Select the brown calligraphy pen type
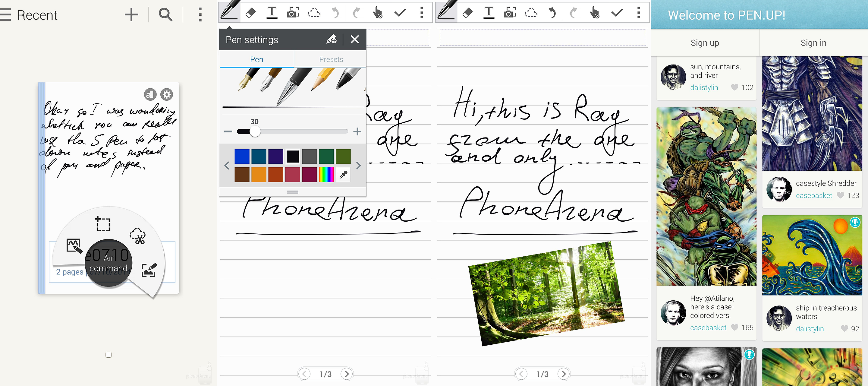This screenshot has height=386, width=868. coord(271,80)
